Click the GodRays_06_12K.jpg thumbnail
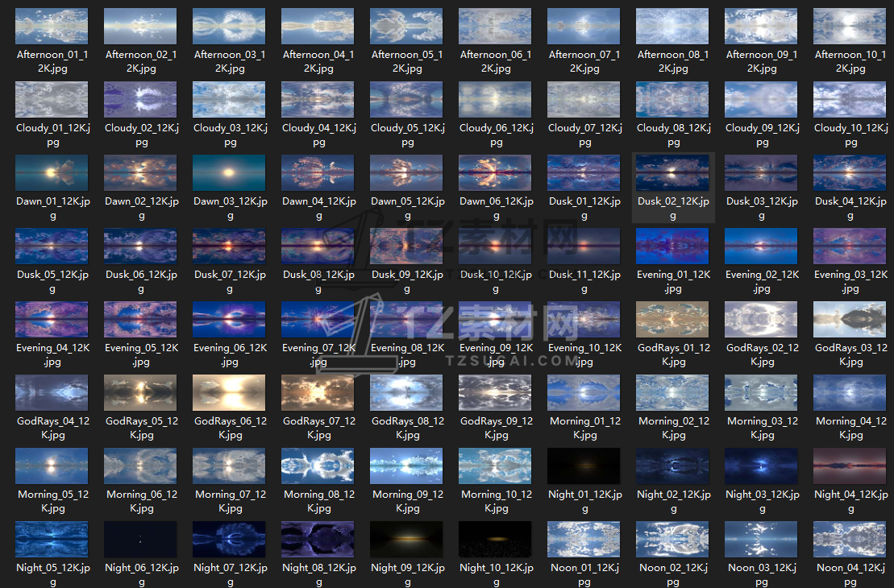This screenshot has height=588, width=894. [x=229, y=392]
